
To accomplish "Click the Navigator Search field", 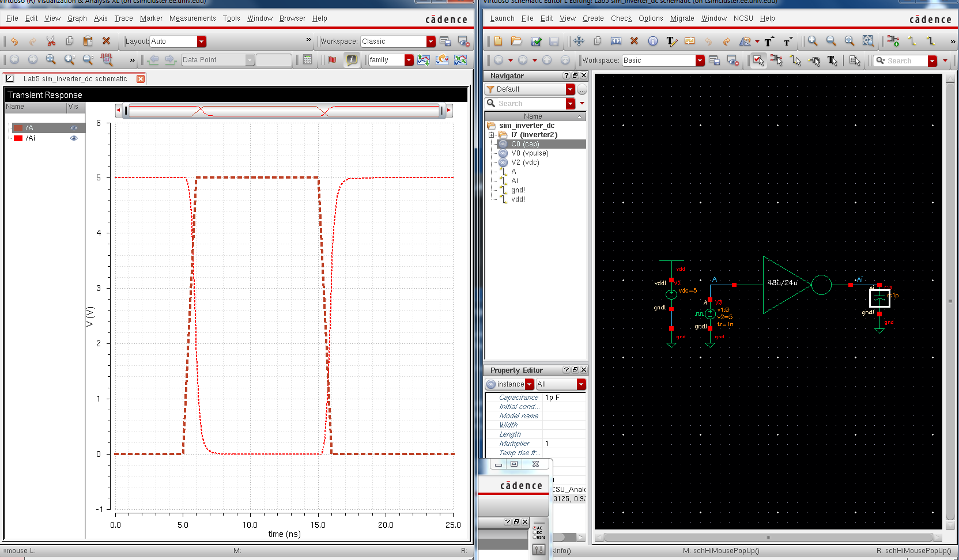I will coord(531,104).
